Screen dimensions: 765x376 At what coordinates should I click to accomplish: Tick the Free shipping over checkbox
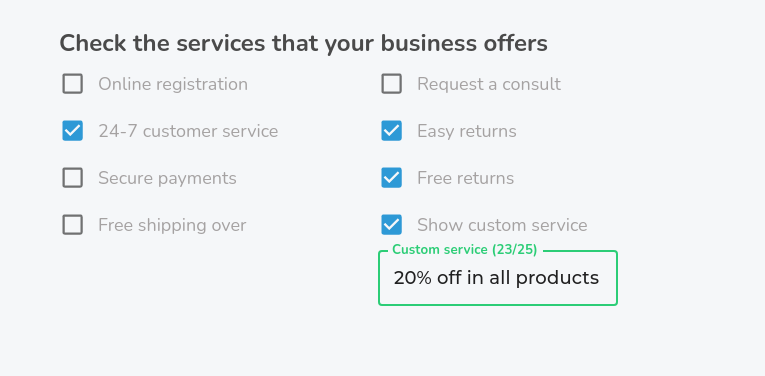73,225
